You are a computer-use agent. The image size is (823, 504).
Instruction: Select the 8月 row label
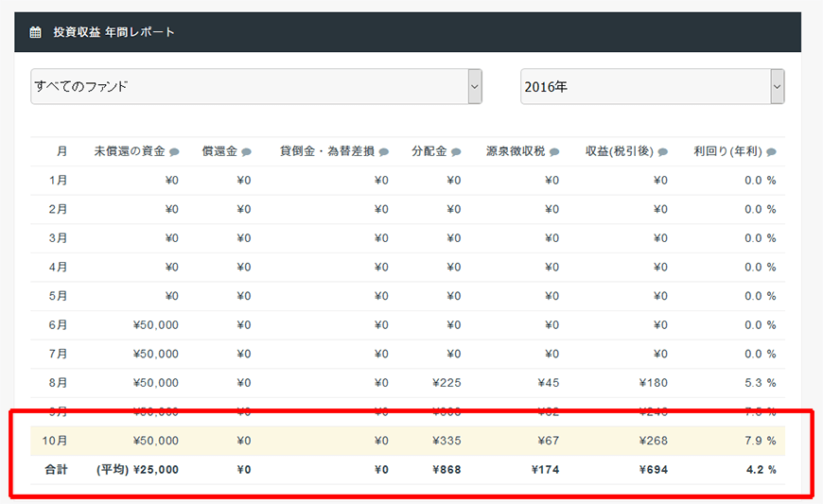(59, 383)
